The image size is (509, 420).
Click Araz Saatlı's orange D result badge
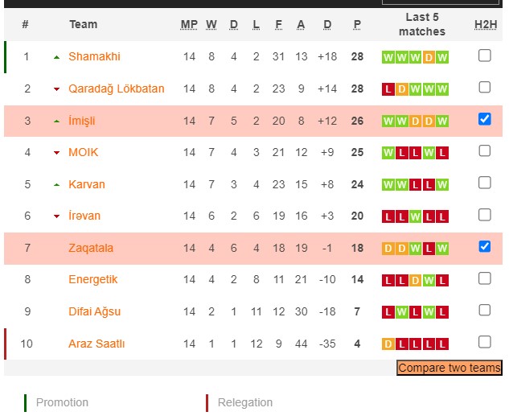coord(388,344)
